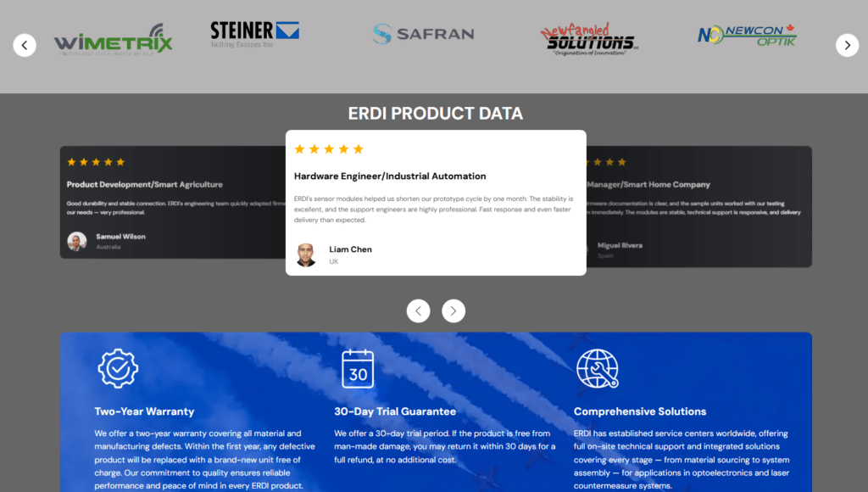Viewport: 868px width, 492px height.
Task: Click the ERDI PRODUCT DATA title
Action: (x=435, y=114)
